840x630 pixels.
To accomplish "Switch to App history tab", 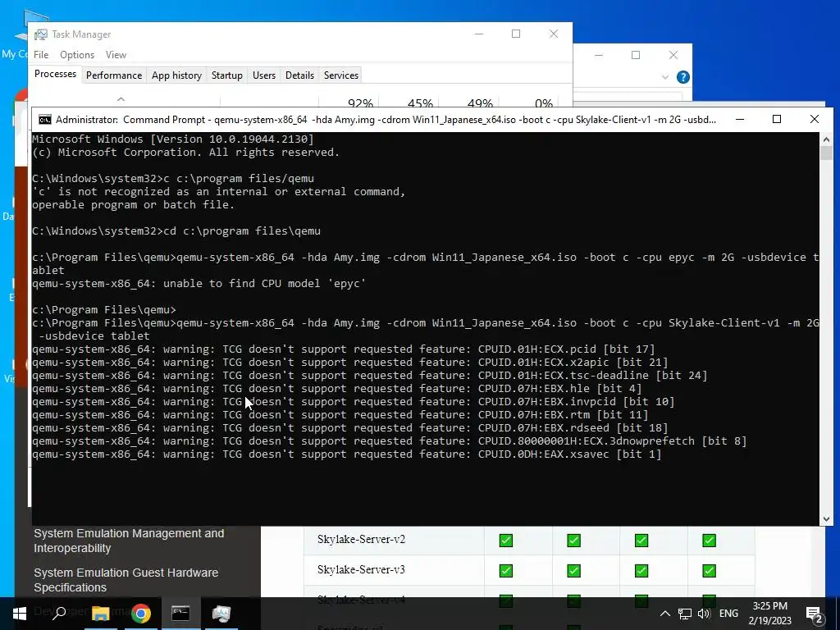I will click(x=177, y=75).
